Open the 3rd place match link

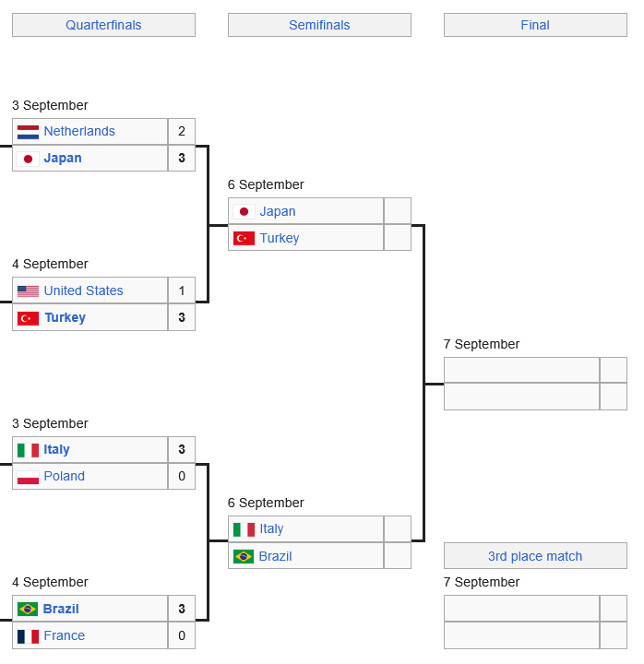click(535, 556)
